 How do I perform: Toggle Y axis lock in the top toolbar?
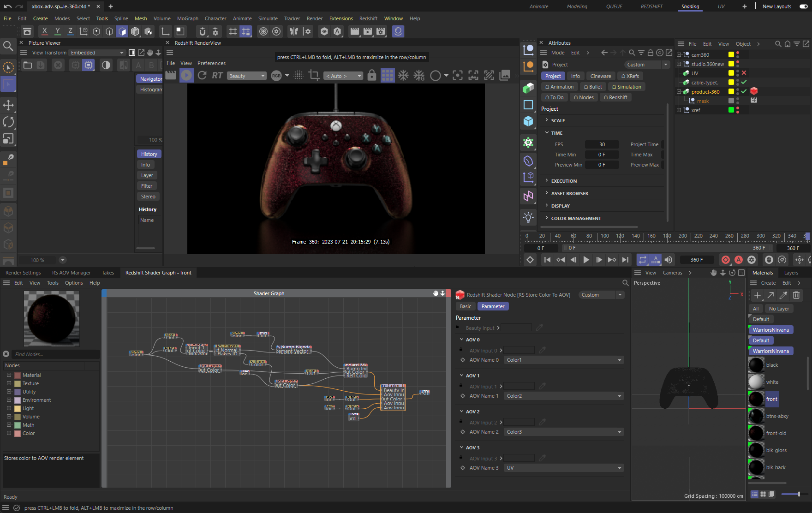[57, 31]
